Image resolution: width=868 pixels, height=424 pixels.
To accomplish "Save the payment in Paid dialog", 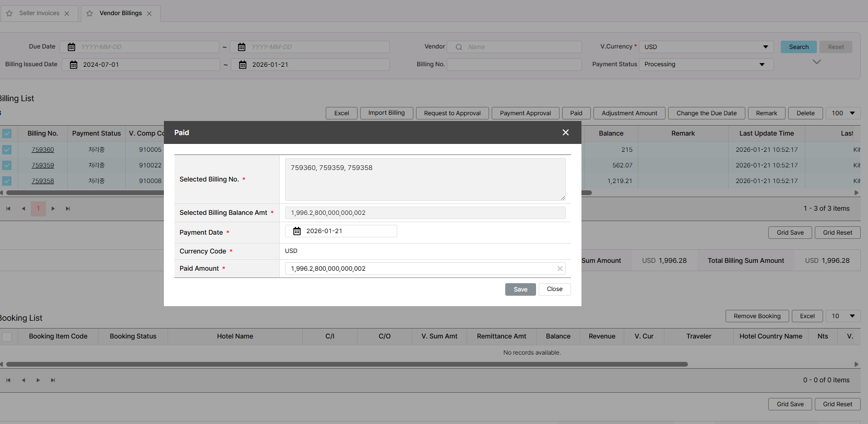I will tap(520, 289).
